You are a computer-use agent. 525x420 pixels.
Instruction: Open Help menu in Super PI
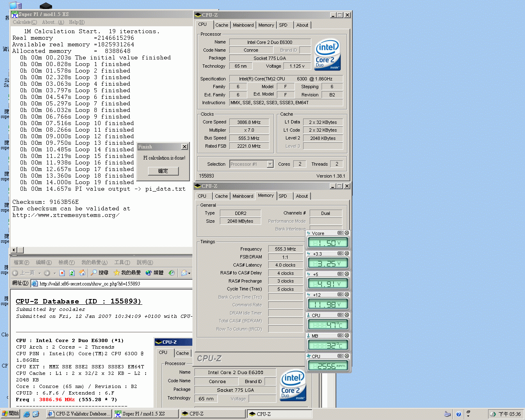tap(77, 22)
